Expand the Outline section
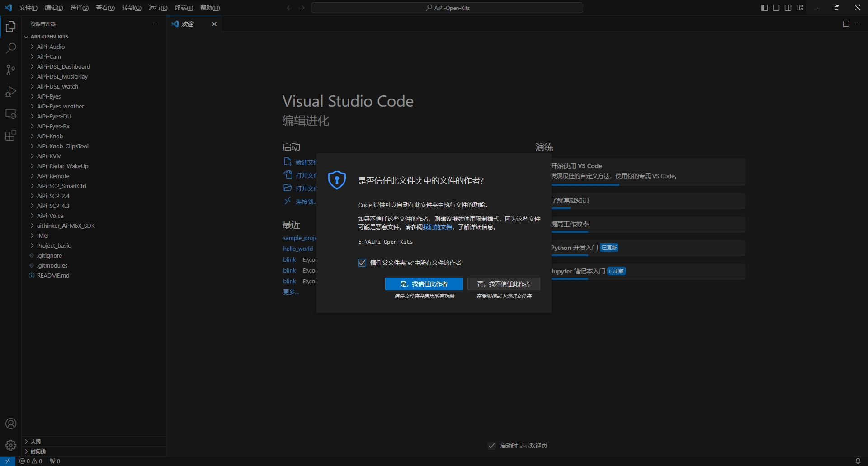 [94, 442]
